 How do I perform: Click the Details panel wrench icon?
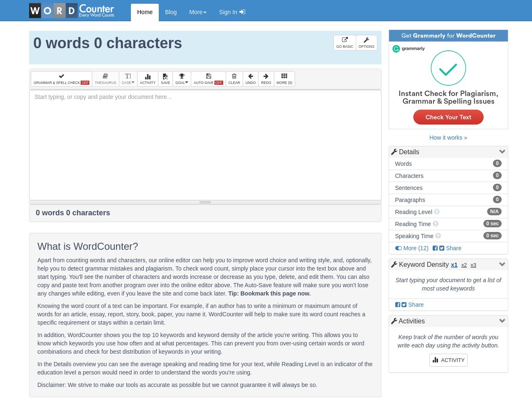click(394, 152)
